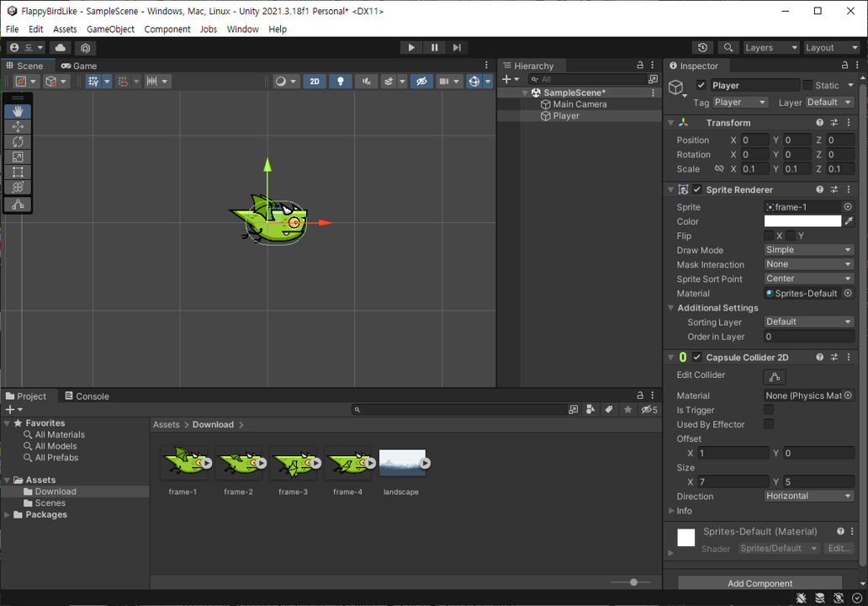Open the Draw Mode dropdown
868x606 pixels.
(809, 250)
